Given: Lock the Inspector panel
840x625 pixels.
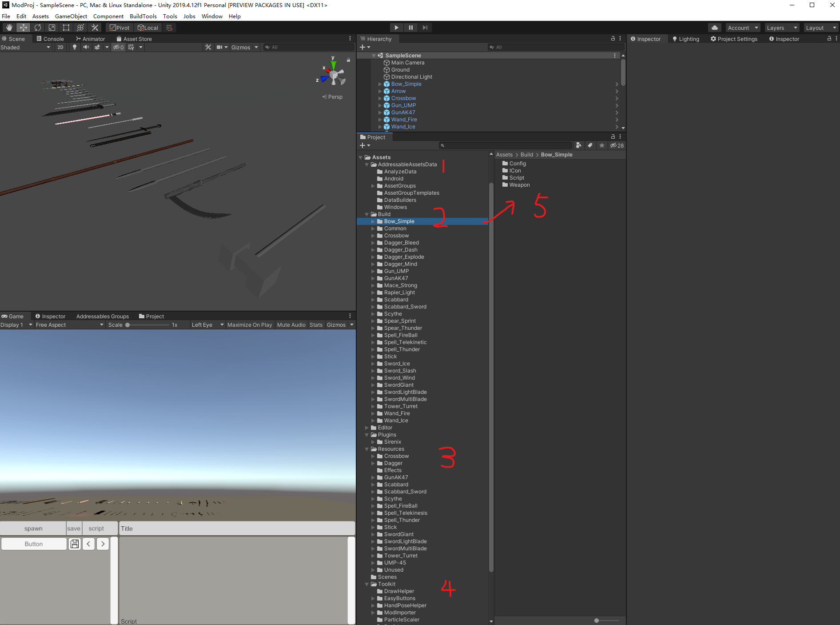Looking at the screenshot, I should click(x=829, y=39).
